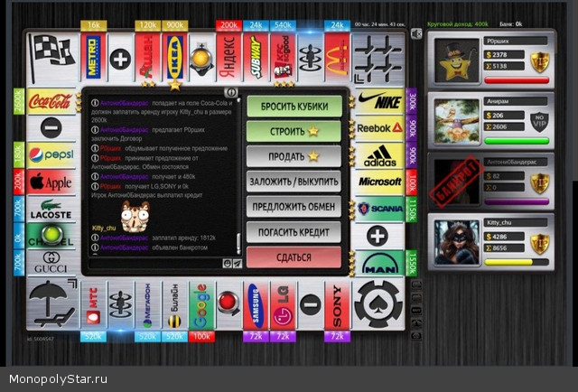Open Анирам player avatar
The image size is (578, 392).
[x=456, y=121]
